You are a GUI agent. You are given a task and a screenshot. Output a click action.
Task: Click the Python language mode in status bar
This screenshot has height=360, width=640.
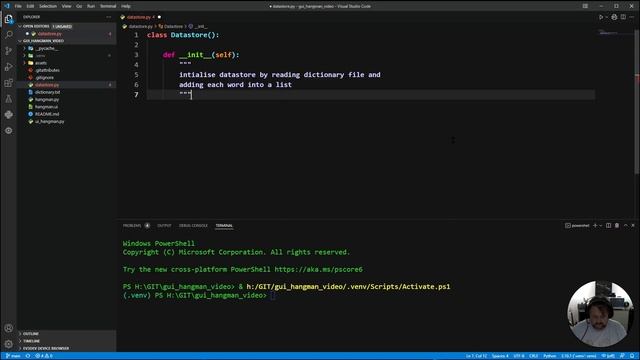pos(549,356)
